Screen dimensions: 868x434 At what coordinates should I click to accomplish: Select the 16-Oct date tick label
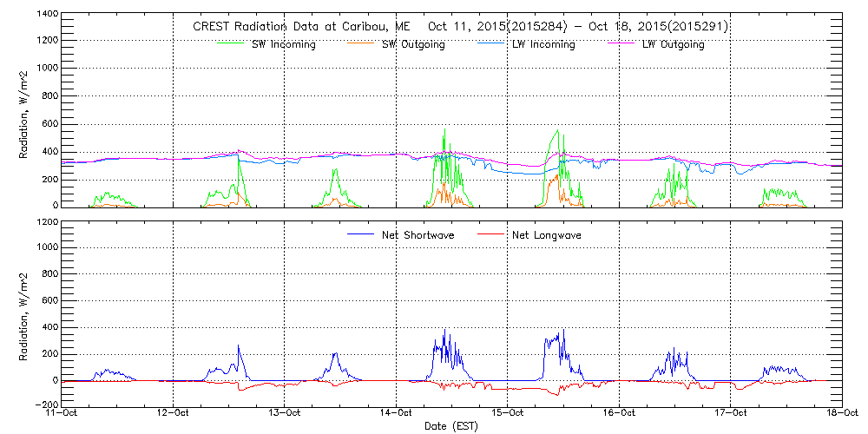click(x=619, y=413)
